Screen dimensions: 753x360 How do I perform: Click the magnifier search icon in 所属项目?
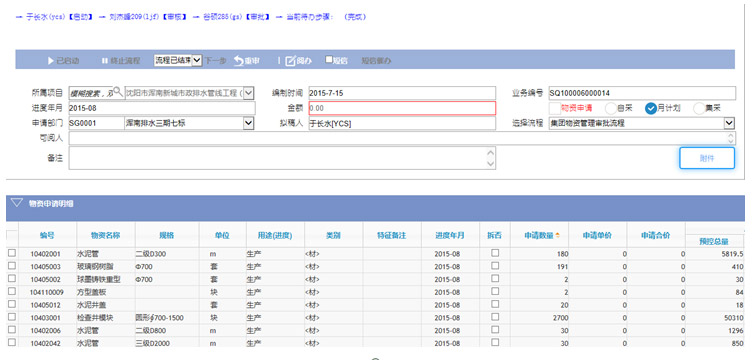point(118,91)
